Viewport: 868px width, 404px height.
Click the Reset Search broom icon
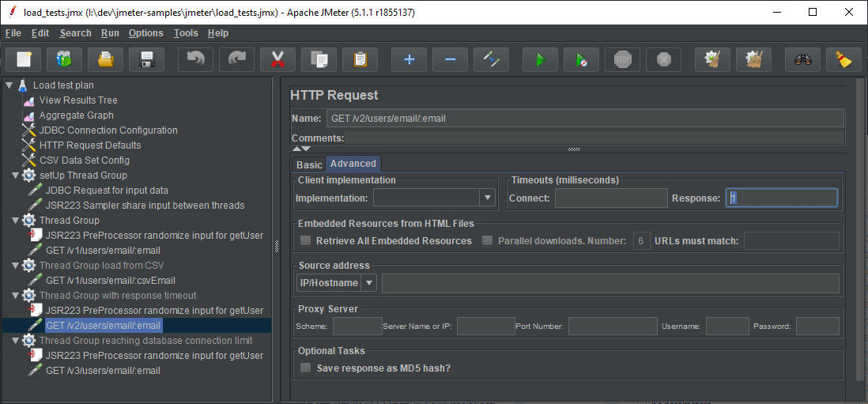click(843, 59)
